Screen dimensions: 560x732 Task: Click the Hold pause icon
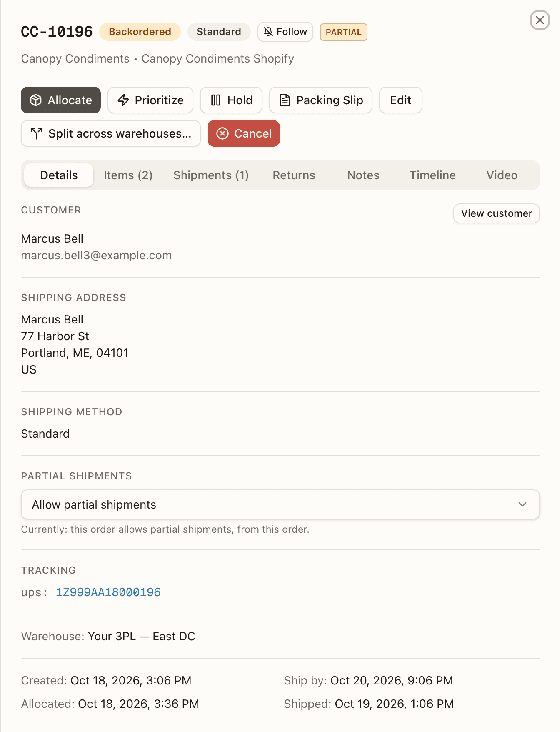[216, 100]
